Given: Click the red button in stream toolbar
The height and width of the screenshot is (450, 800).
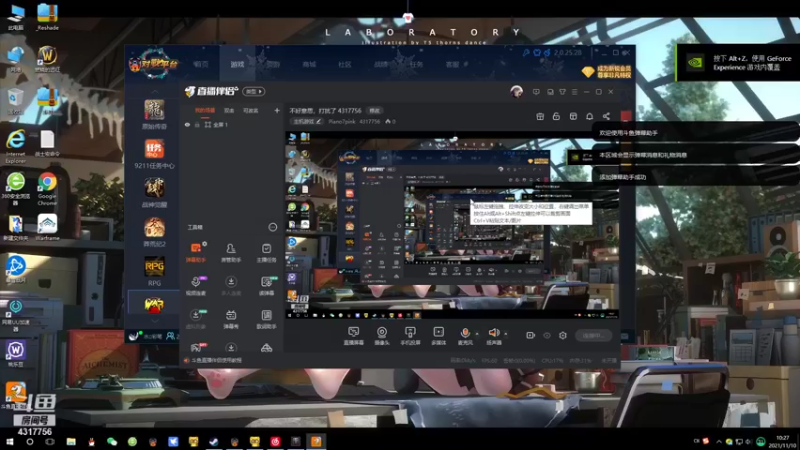Looking at the screenshot, I should [626, 116].
